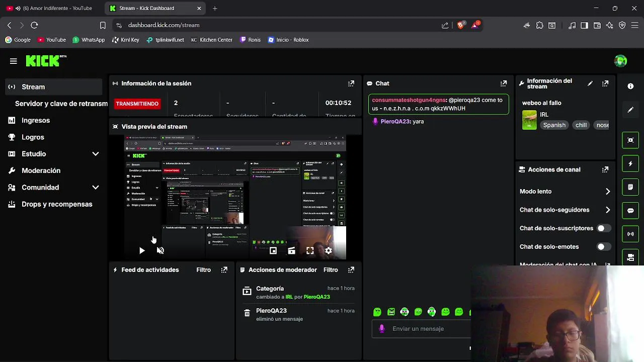
Task: Open Chat de solo-seguidores options chevron
Action: point(608,210)
